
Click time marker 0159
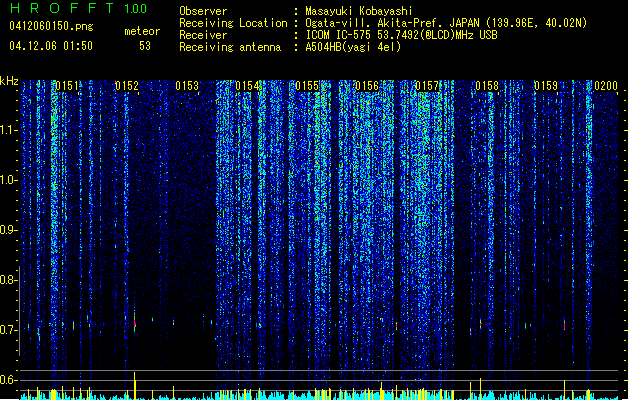(x=546, y=86)
